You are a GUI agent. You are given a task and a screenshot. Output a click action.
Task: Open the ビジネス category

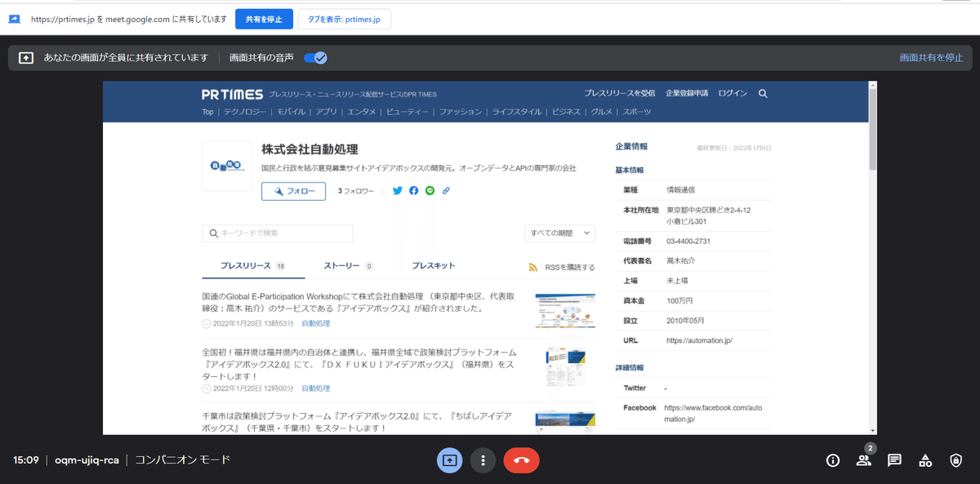(x=566, y=112)
